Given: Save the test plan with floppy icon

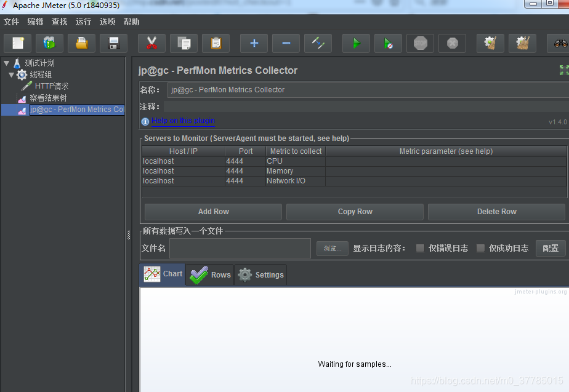Looking at the screenshot, I should (x=113, y=44).
